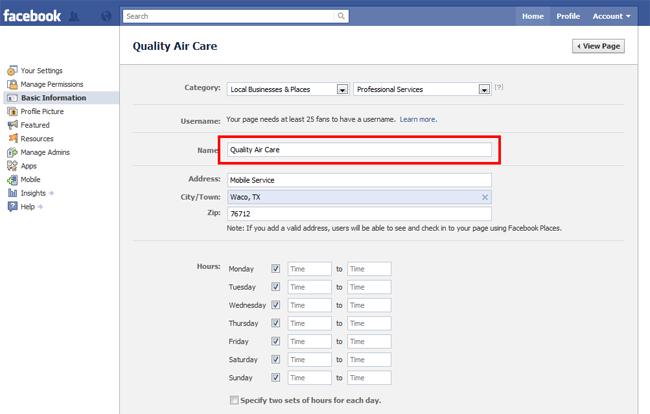Select Featured in sidebar
650x414 pixels.
(35, 125)
